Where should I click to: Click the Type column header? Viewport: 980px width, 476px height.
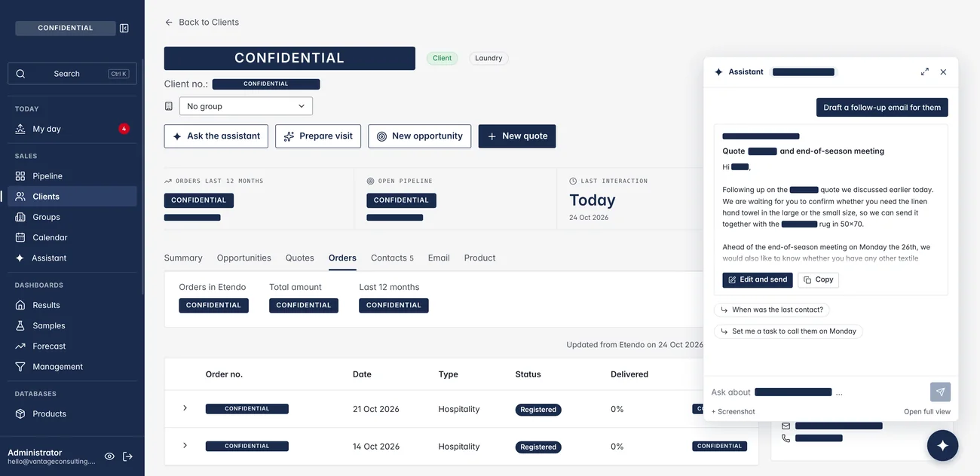pyautogui.click(x=449, y=374)
